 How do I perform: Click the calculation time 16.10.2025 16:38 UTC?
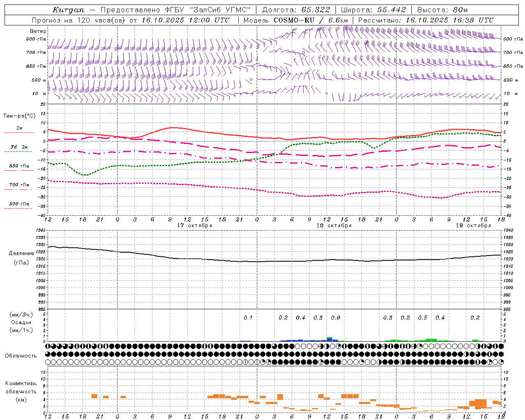click(x=450, y=20)
